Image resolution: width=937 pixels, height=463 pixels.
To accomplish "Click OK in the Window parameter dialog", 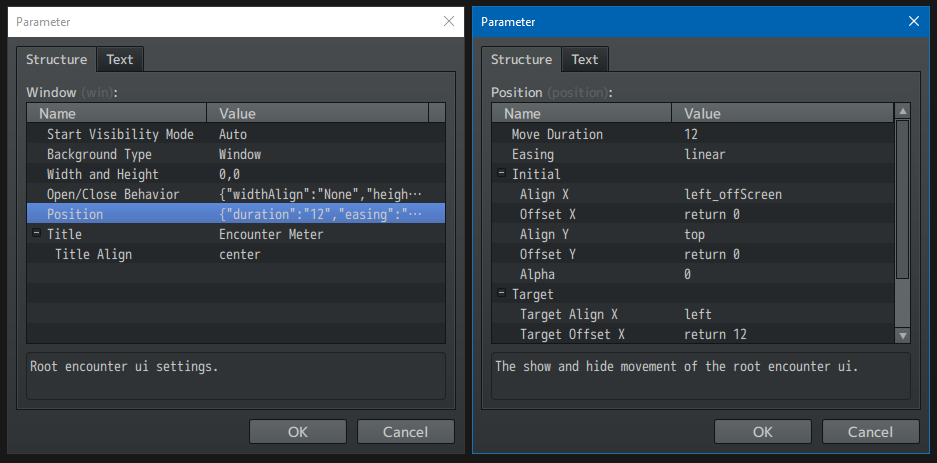I will [298, 431].
